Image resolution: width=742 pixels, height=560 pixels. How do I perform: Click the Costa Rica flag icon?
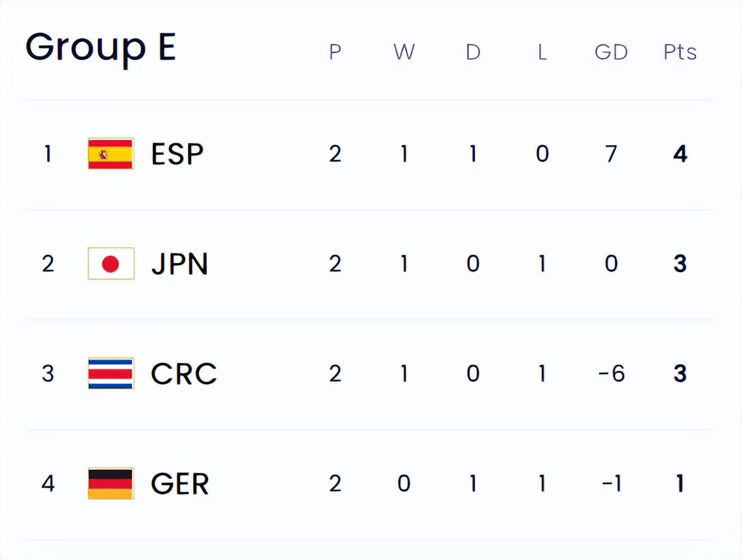pos(111,374)
